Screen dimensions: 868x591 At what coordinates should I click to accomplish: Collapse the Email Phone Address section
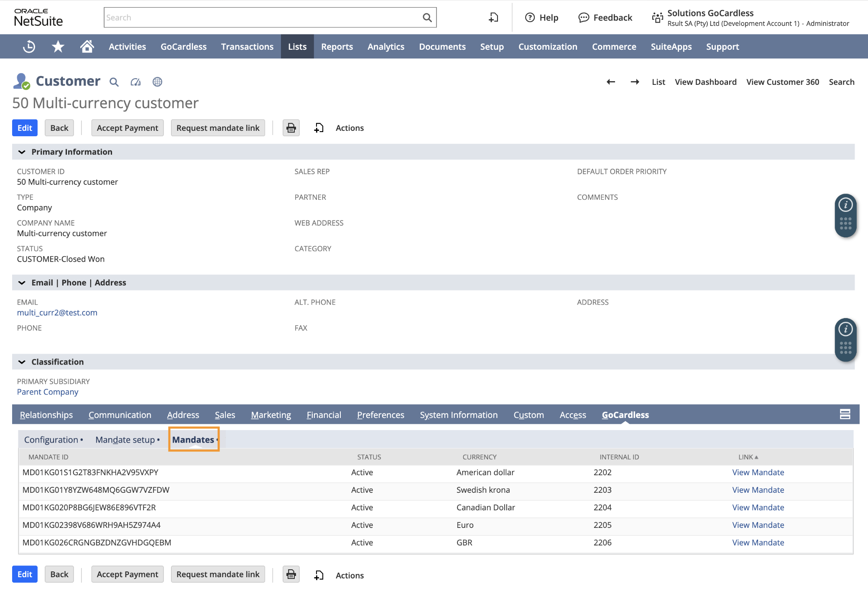[x=22, y=283]
